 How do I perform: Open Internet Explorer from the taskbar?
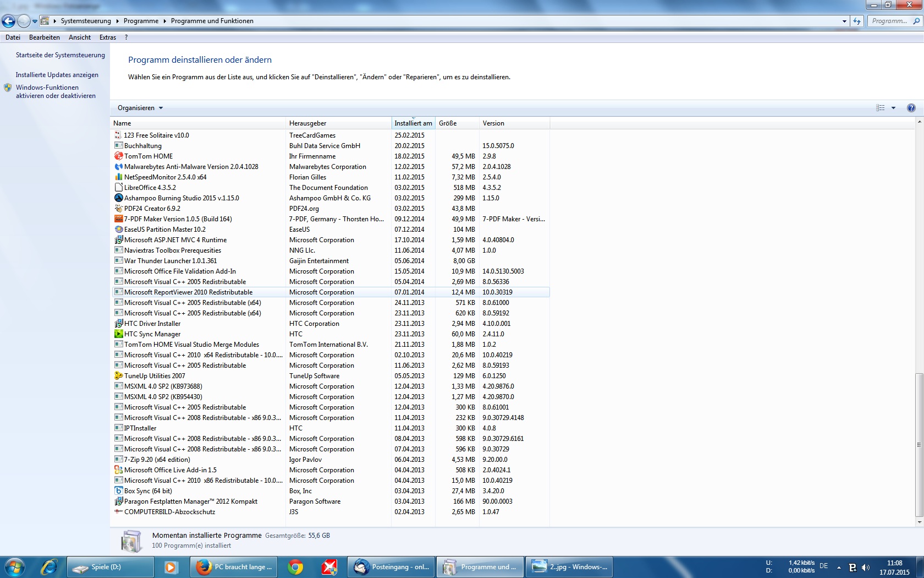[x=49, y=567]
